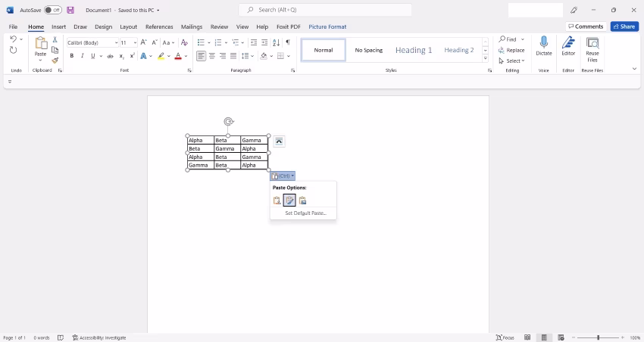644x342 pixels.
Task: Open the Picture Format tab
Action: (327, 26)
